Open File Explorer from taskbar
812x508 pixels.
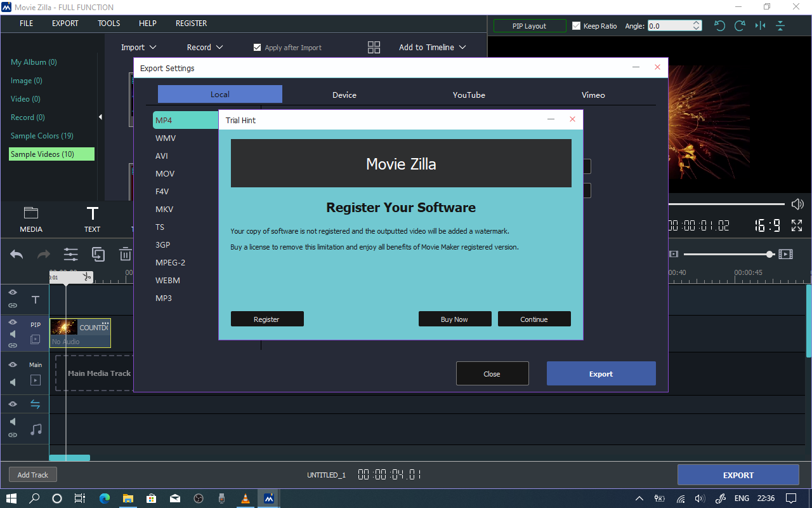pyautogui.click(x=128, y=498)
